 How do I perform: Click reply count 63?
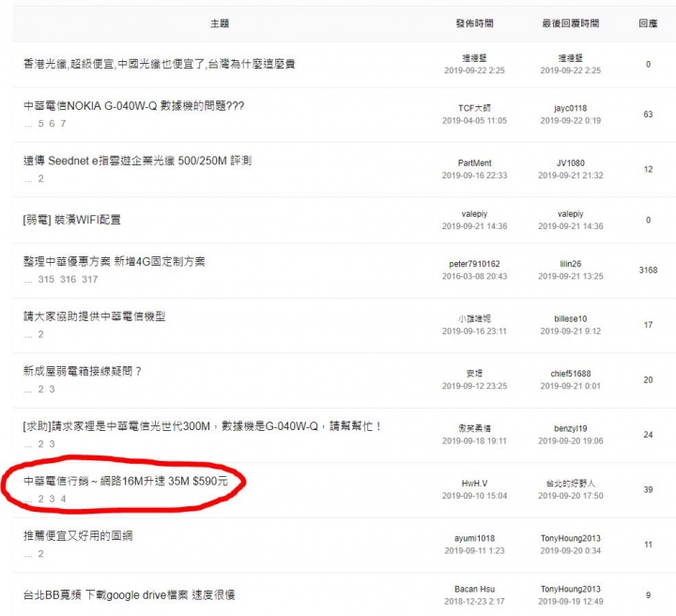coord(648,115)
